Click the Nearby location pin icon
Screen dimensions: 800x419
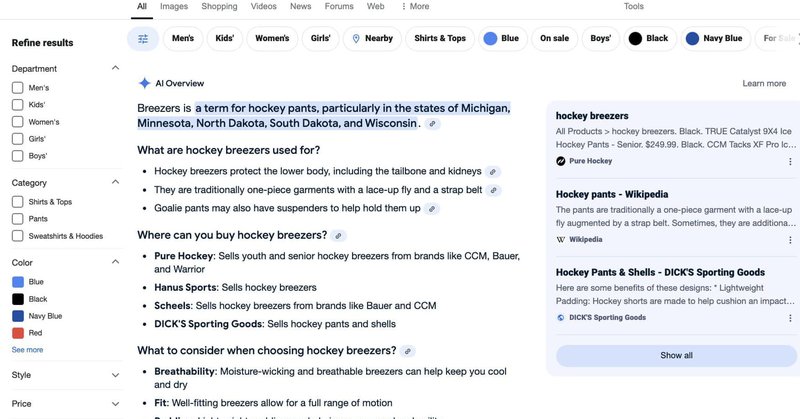coord(356,39)
